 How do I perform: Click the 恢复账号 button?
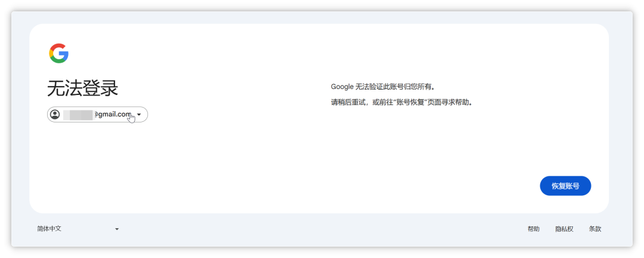tap(565, 186)
